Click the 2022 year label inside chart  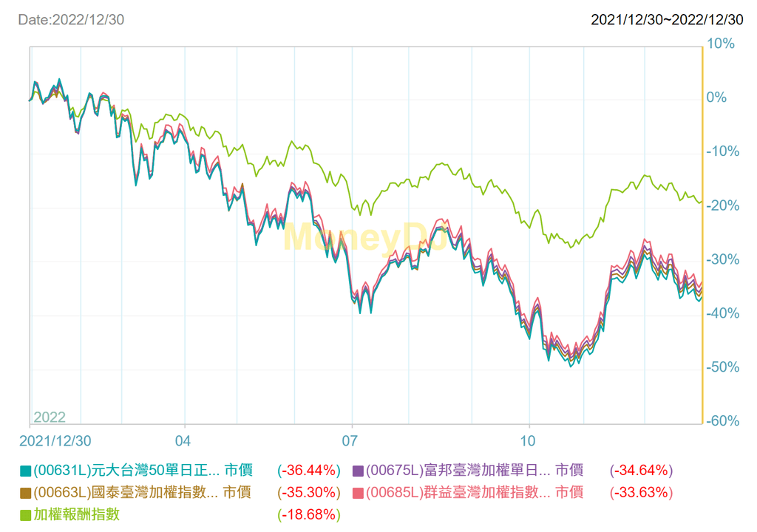[50, 417]
